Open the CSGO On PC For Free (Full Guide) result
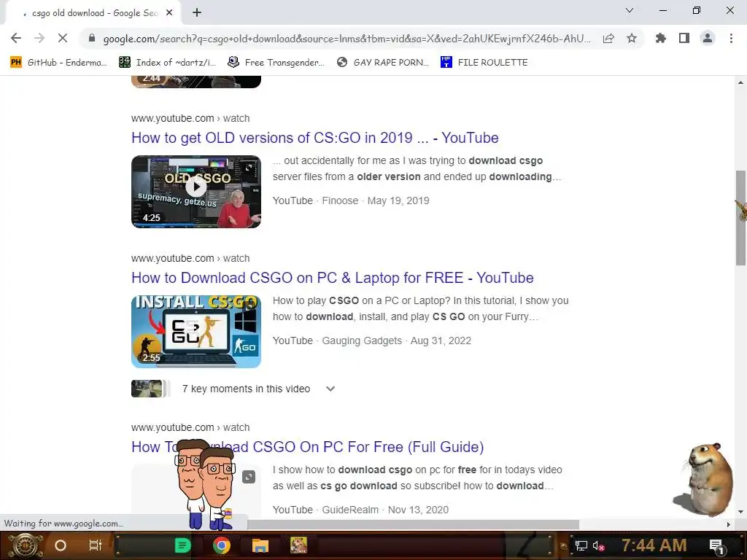Viewport: 747px width, 560px height. pyautogui.click(x=308, y=447)
